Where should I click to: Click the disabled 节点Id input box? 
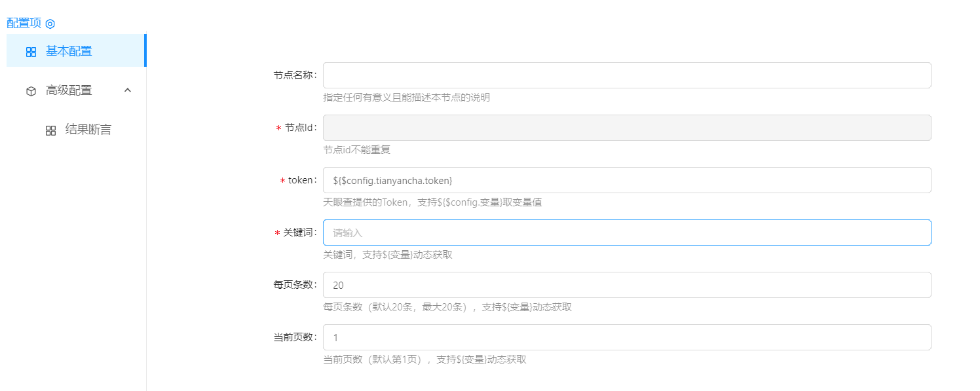click(x=626, y=128)
